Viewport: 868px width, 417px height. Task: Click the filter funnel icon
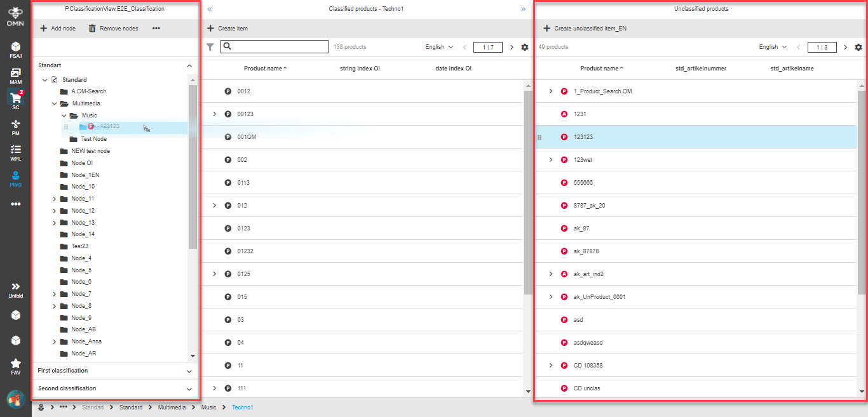tap(210, 47)
